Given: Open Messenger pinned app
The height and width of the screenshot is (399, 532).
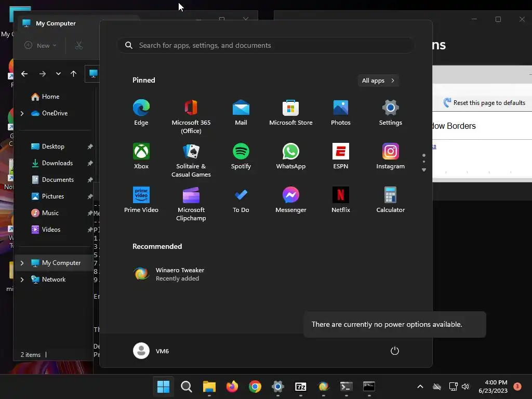Looking at the screenshot, I should [x=291, y=200].
